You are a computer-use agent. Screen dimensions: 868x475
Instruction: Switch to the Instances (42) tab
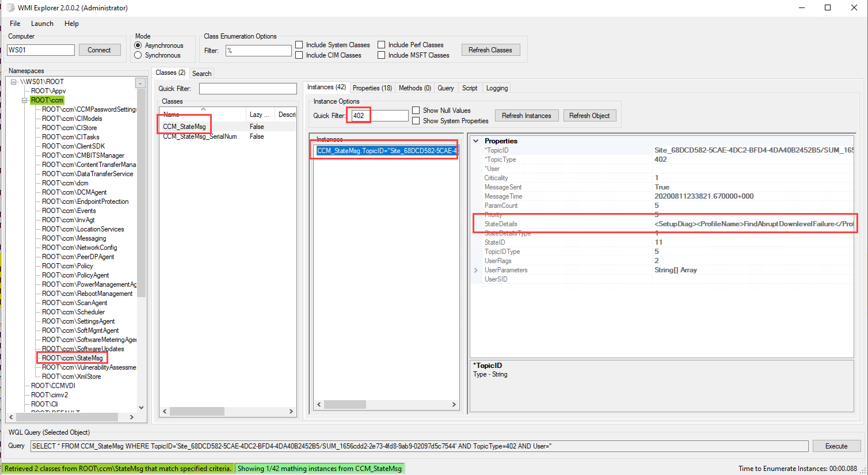point(326,87)
